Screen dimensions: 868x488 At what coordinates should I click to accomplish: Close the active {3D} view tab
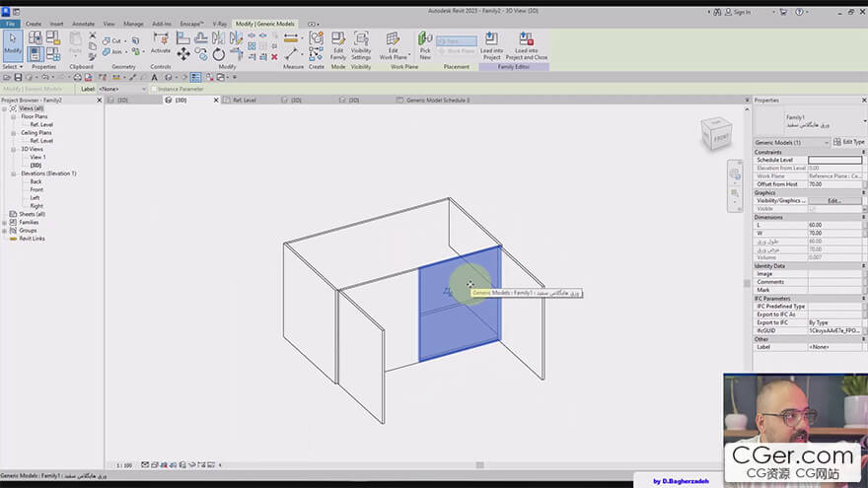click(216, 101)
